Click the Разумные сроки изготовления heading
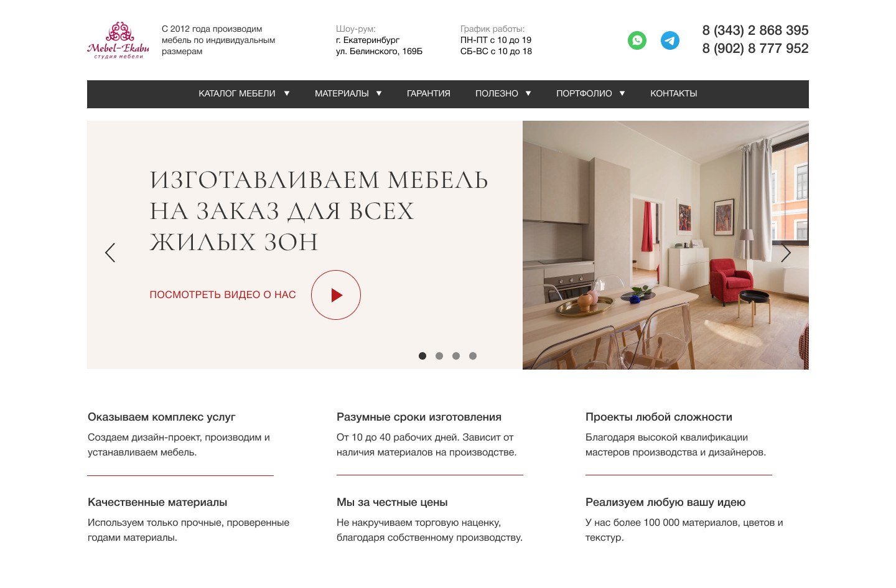Screen dimensions: 896x588 tap(419, 417)
